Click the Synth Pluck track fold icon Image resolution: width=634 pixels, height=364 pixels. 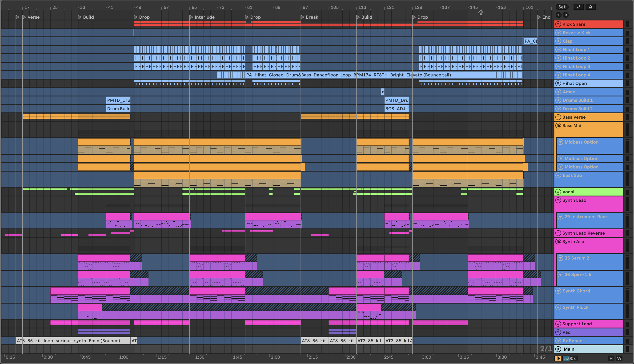(x=558, y=307)
